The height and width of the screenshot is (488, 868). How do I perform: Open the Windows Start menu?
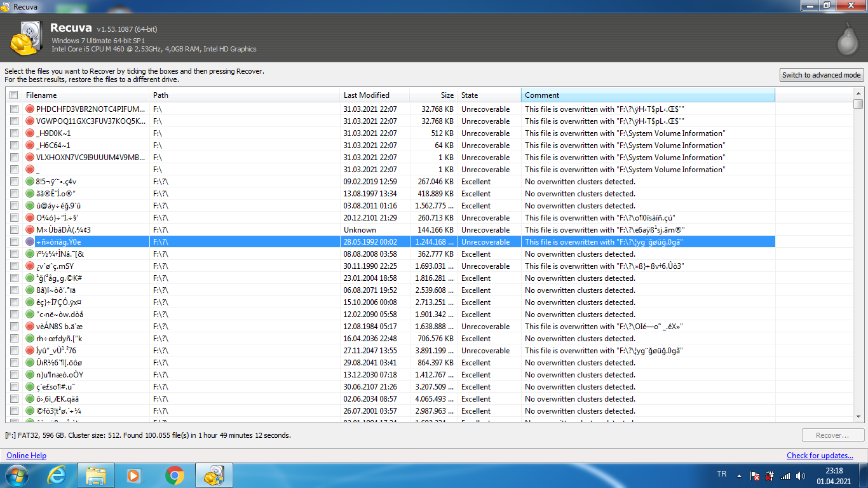pyautogui.click(x=17, y=475)
